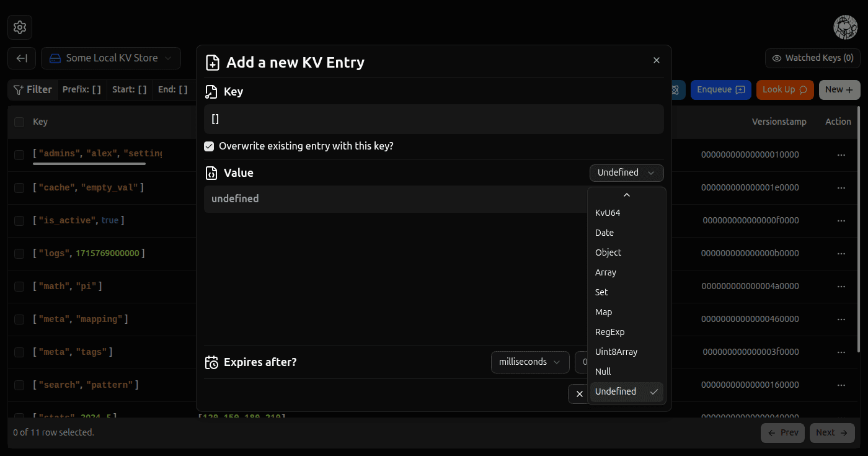Open row actions for the meta tags entry
Screen dimensions: 868x456
coord(841,352)
